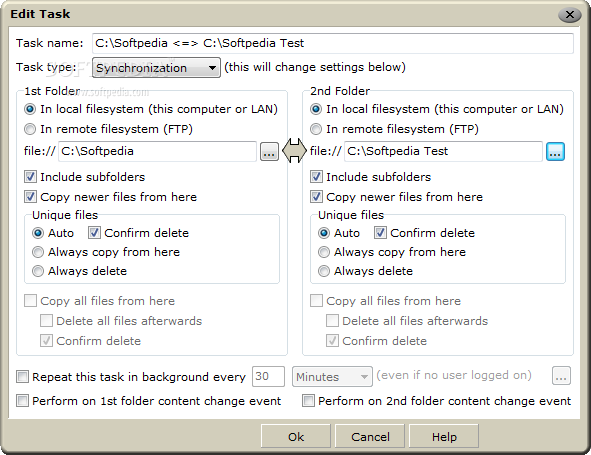
Task: Select FTP remote filesystem for 2nd Folder
Action: (x=316, y=129)
